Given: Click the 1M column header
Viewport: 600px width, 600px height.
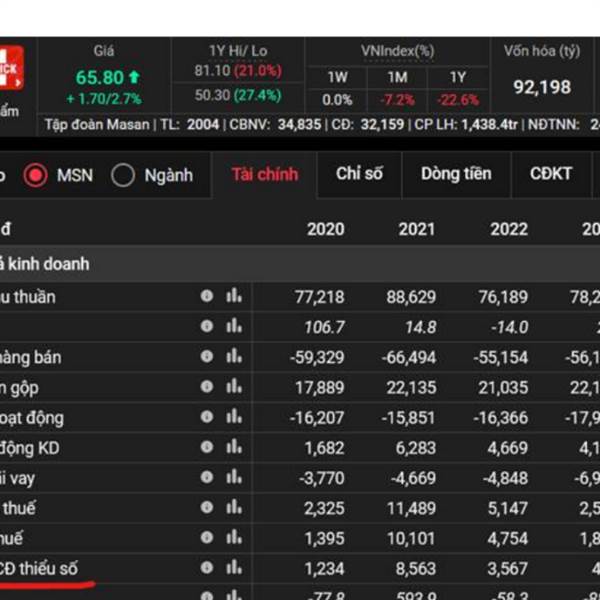Looking at the screenshot, I should tap(398, 78).
